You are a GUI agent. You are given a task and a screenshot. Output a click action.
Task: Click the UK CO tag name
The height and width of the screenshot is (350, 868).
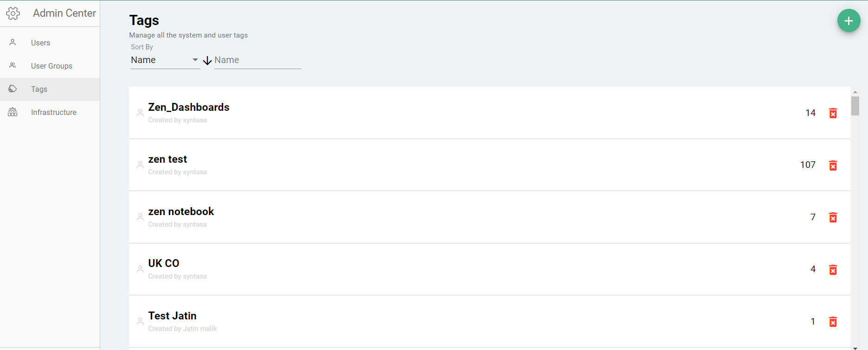(x=163, y=263)
